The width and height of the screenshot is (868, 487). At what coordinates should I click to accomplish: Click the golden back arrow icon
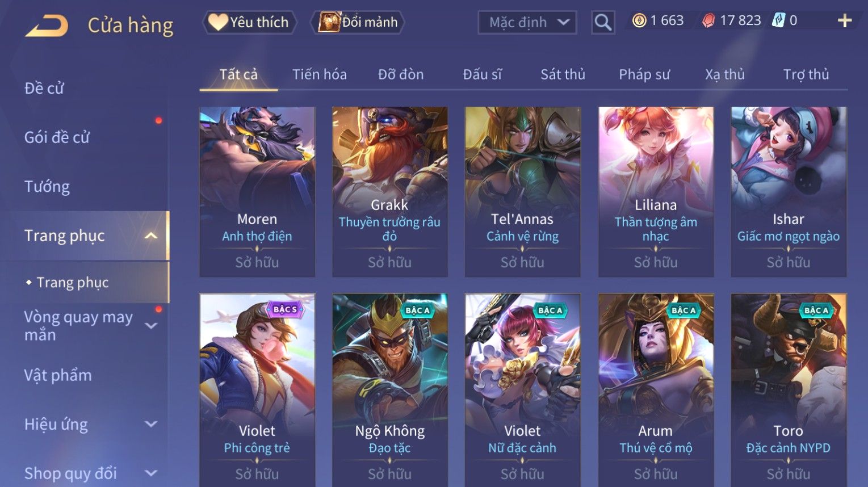(47, 26)
